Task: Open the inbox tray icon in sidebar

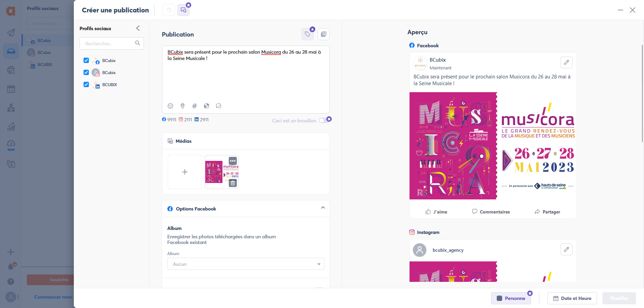Action: coord(11,51)
